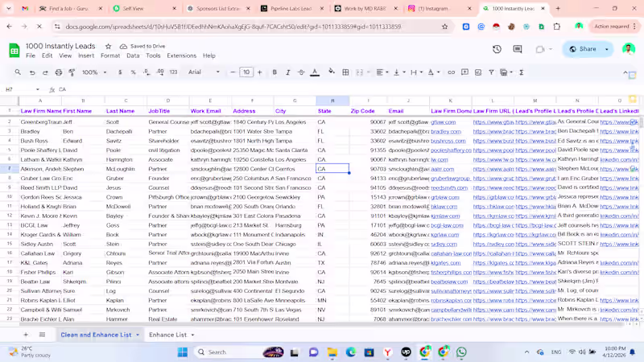This screenshot has width=644, height=362.
Task: Insert a link using the link icon
Action: point(451,72)
